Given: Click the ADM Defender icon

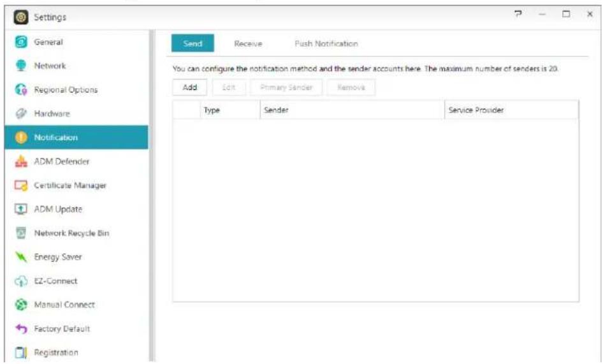Looking at the screenshot, I should point(21,161).
